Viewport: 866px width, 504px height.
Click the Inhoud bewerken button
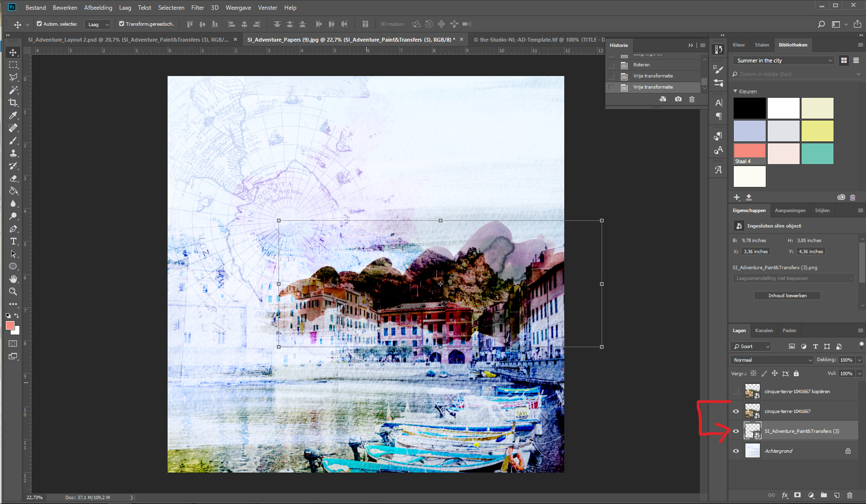(787, 295)
